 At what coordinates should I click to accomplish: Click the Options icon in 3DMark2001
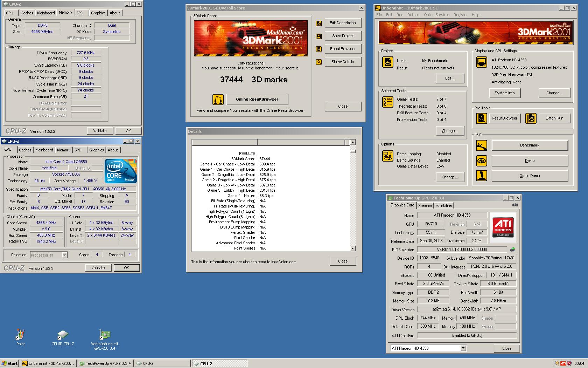coord(388,156)
